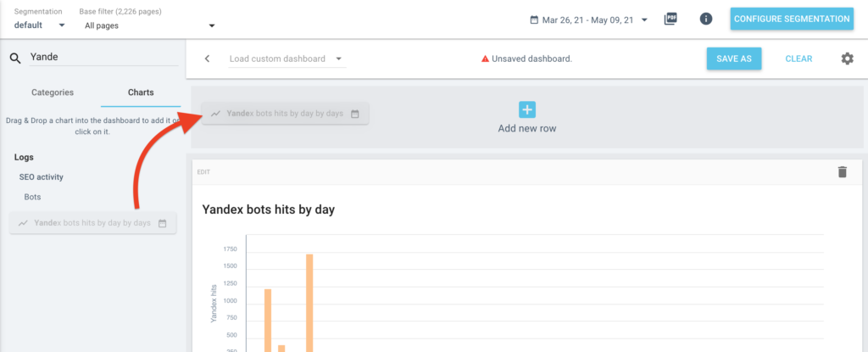Add sidebar Yandex bots hits by day chart

(92, 223)
